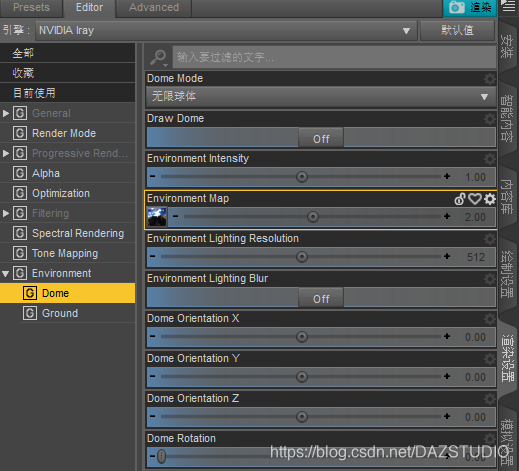Click the plus icon on Environment Intensity
The height and width of the screenshot is (471, 519).
click(x=447, y=176)
